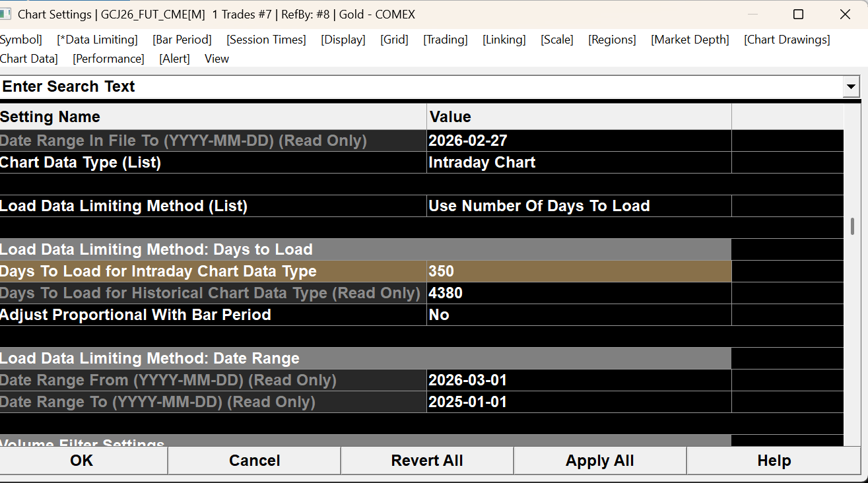This screenshot has width=868, height=483.
Task: Switch to the Trading tab
Action: click(x=446, y=40)
